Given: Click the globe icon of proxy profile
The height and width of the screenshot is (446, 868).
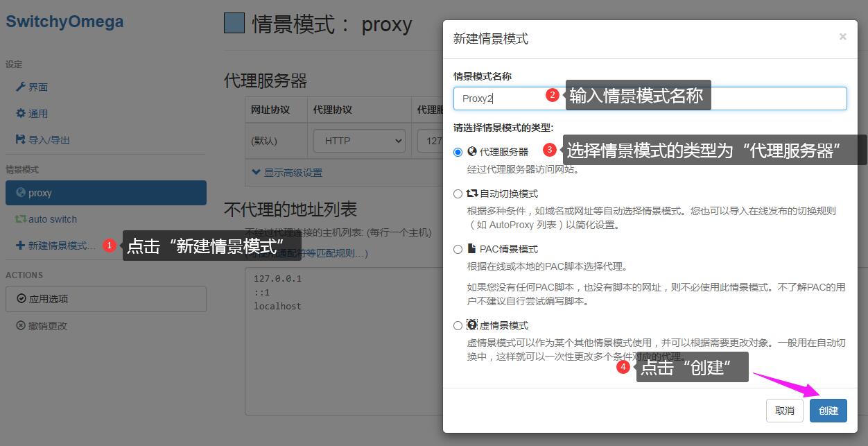Looking at the screenshot, I should 21,193.
